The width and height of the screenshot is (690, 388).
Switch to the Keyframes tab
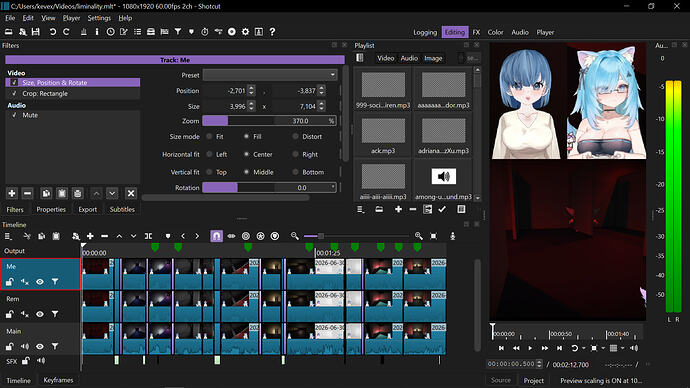click(x=58, y=380)
